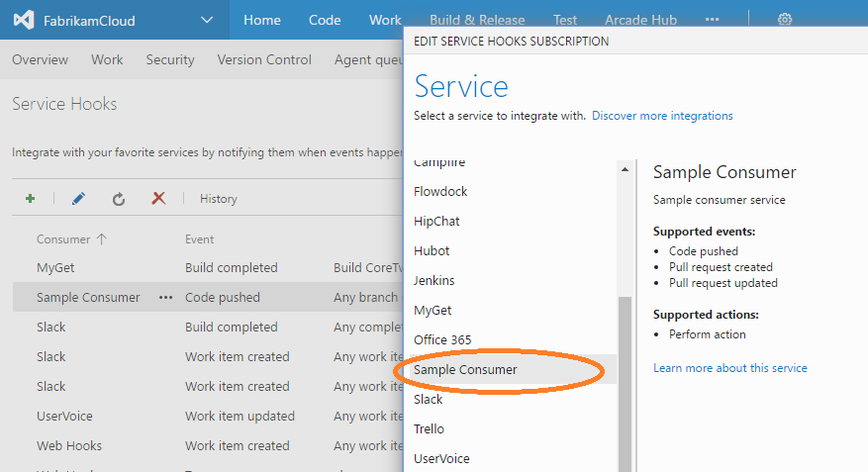Viewport: 868px width, 472px height.
Task: Click the Discover more integrations link
Action: pos(662,116)
